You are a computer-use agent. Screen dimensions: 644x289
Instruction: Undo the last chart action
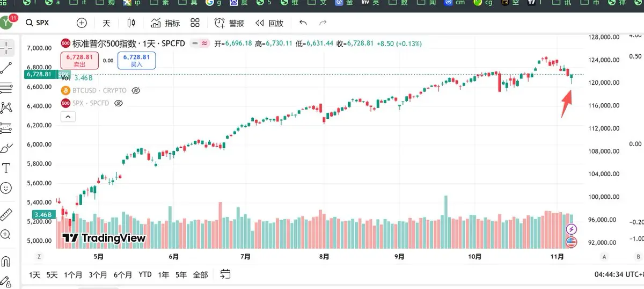[x=303, y=23]
